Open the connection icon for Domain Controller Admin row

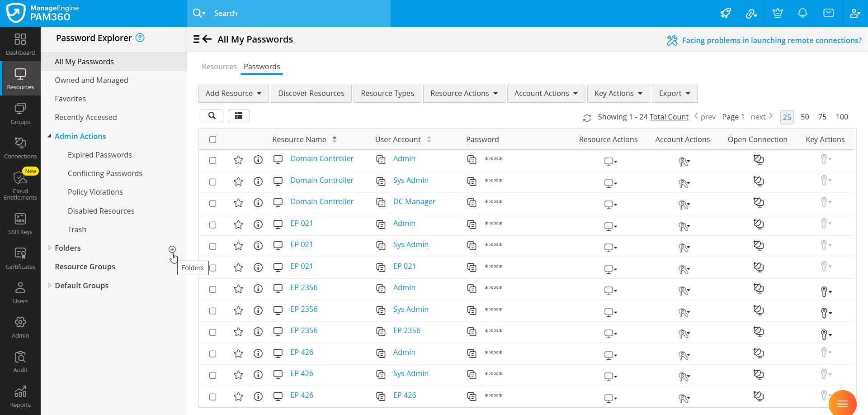[759, 160]
